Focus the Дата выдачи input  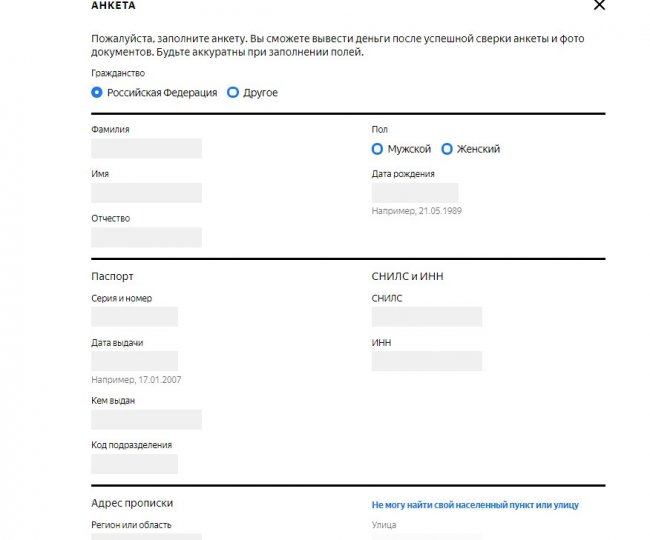click(x=134, y=361)
